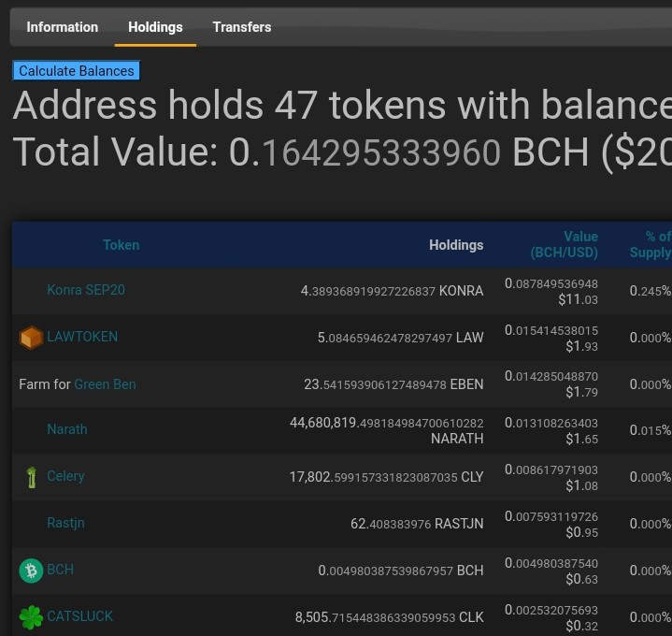The width and height of the screenshot is (672, 636).
Task: Sort by the Holdings column header
Action: 456,245
